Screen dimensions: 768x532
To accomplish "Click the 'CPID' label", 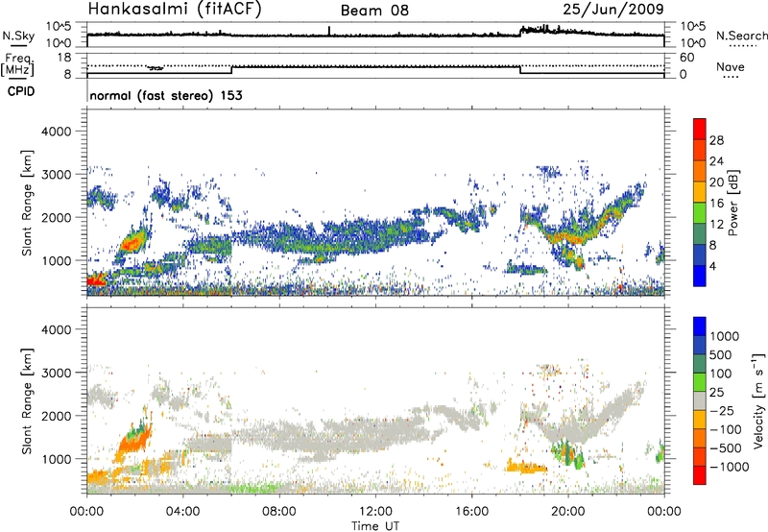I will pos(21,91).
